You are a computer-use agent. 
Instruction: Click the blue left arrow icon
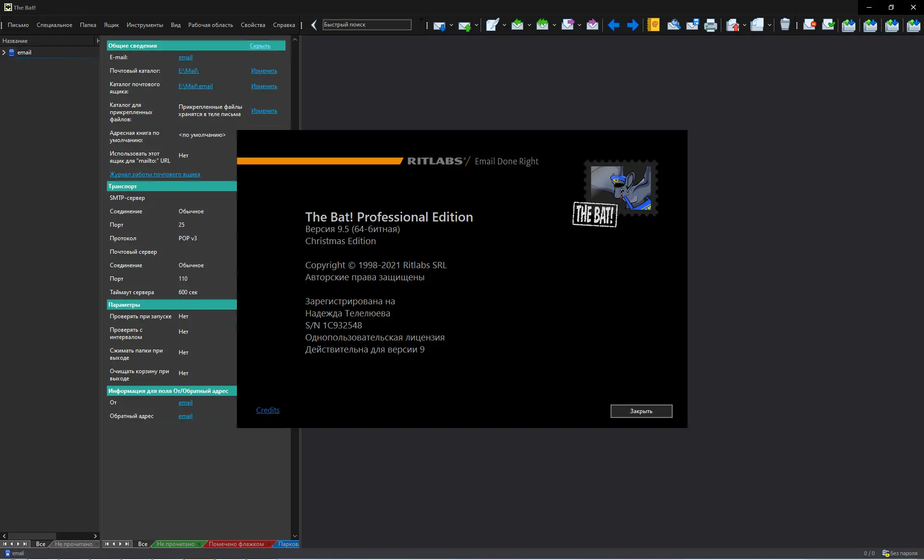coord(613,25)
